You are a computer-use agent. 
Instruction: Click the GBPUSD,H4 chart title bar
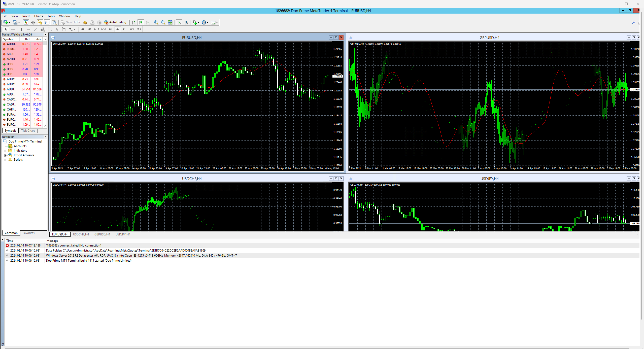[x=489, y=38]
